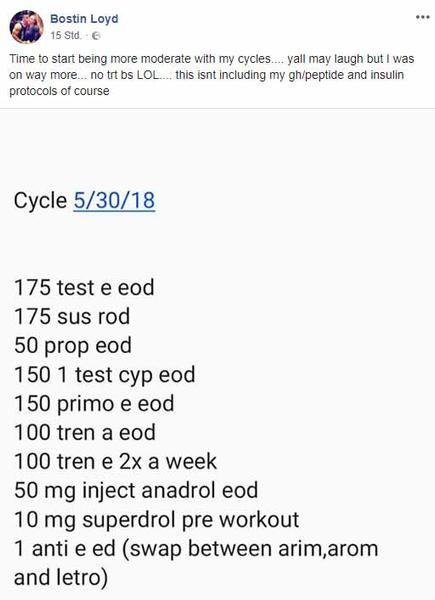Click the globe public-privacy icon
The width and height of the screenshot is (435, 600).
coord(96,36)
